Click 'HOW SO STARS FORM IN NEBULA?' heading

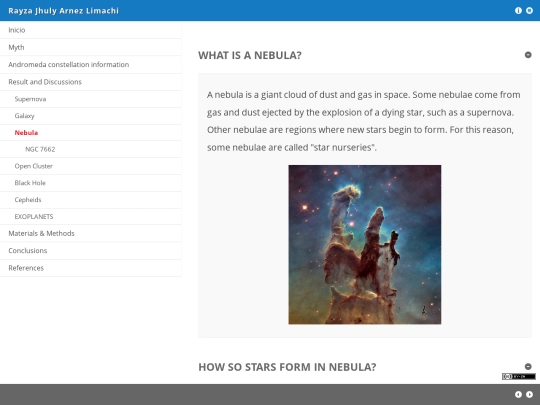pyautogui.click(x=287, y=367)
